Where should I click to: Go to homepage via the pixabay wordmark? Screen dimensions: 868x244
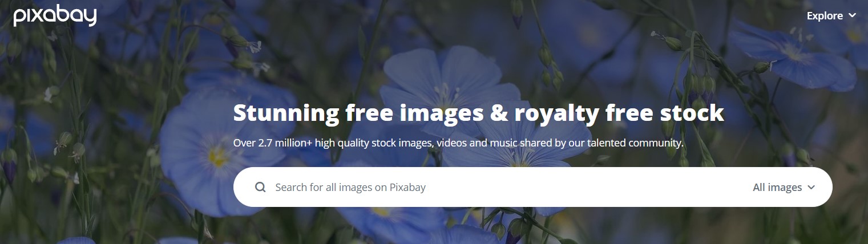click(x=55, y=16)
